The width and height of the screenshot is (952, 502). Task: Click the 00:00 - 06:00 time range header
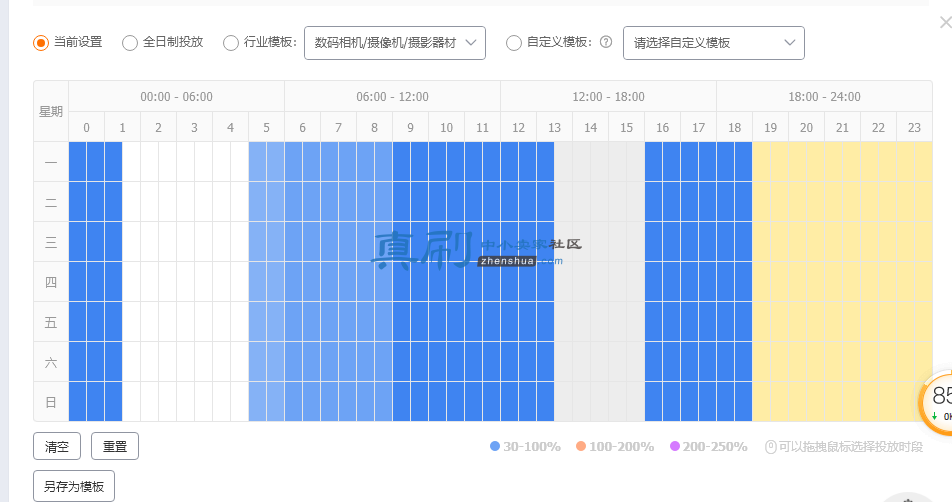(x=177, y=97)
